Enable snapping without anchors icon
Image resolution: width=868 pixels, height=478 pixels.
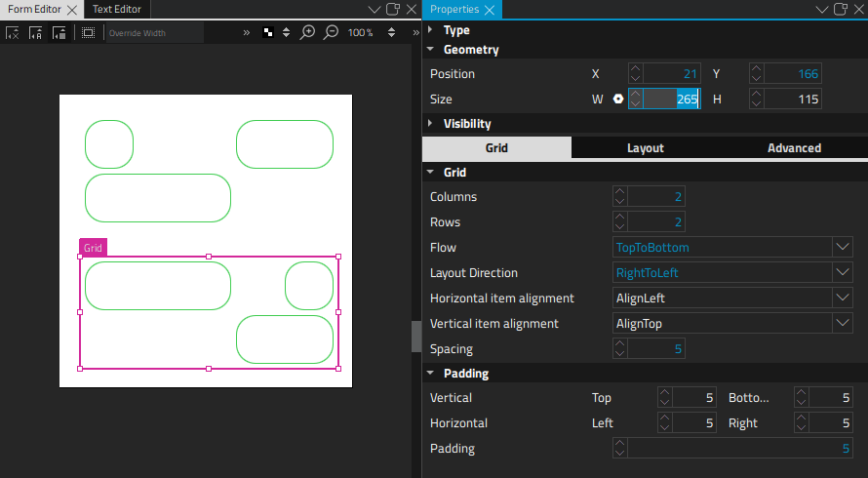point(59,33)
